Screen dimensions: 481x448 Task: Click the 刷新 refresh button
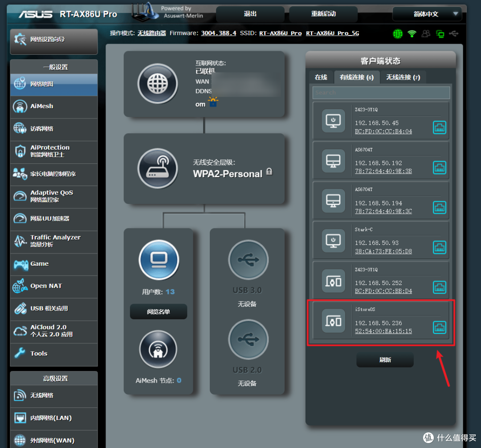click(385, 360)
